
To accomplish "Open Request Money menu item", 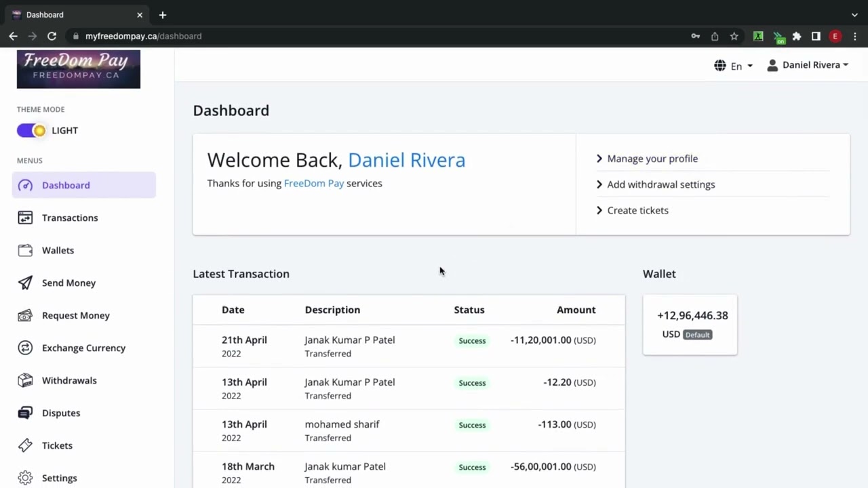I will [x=84, y=315].
